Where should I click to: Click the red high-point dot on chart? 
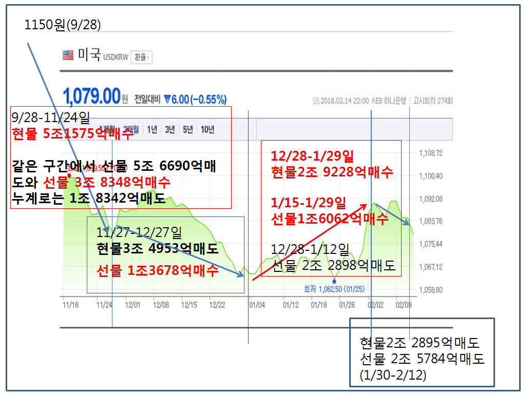click(69, 174)
